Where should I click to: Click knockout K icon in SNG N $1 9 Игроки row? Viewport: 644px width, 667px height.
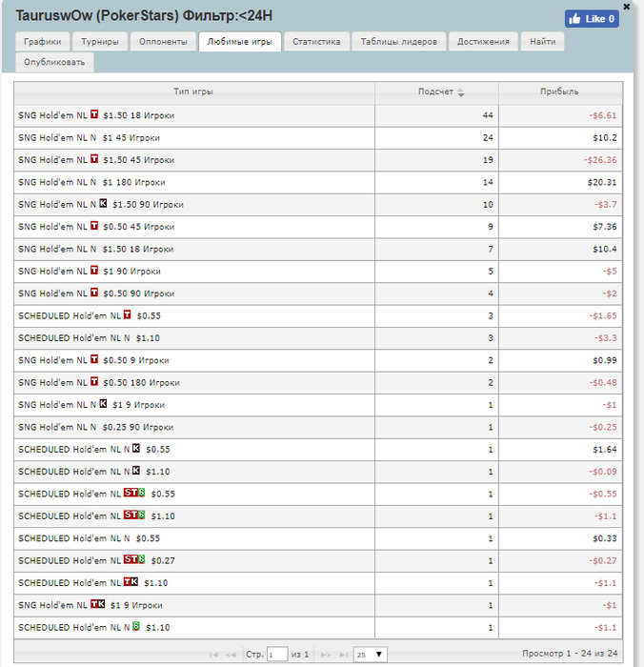pyautogui.click(x=103, y=403)
